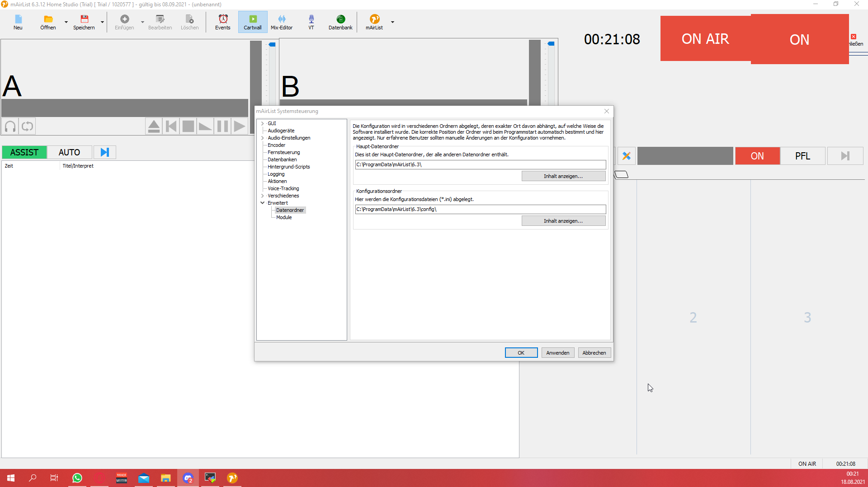The image size is (868, 487).
Task: Click the Konfigurationsordner path field
Action: (x=480, y=210)
